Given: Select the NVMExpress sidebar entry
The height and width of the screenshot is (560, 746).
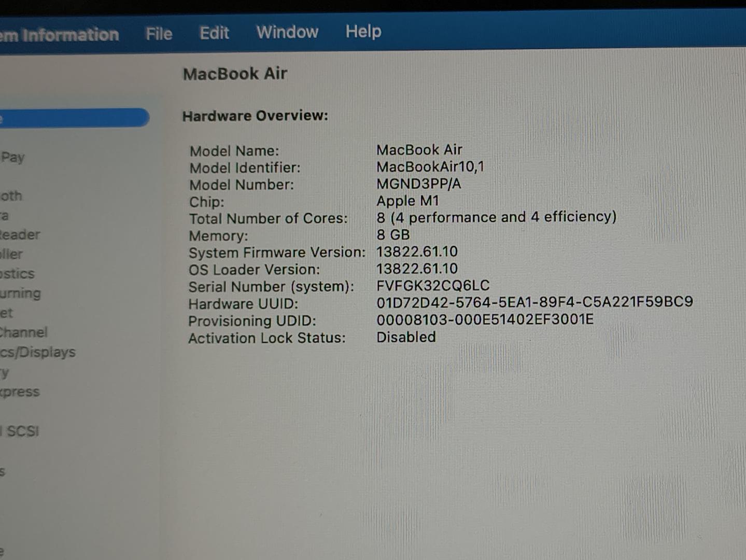Looking at the screenshot, I should [x=20, y=392].
